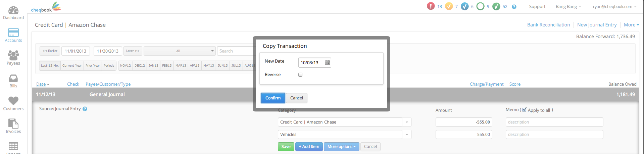
Task: Open the Dashboard sidebar icon
Action: (x=13, y=10)
